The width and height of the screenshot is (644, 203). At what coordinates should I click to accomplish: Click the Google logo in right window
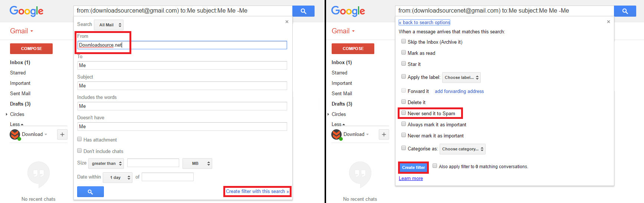tap(348, 11)
